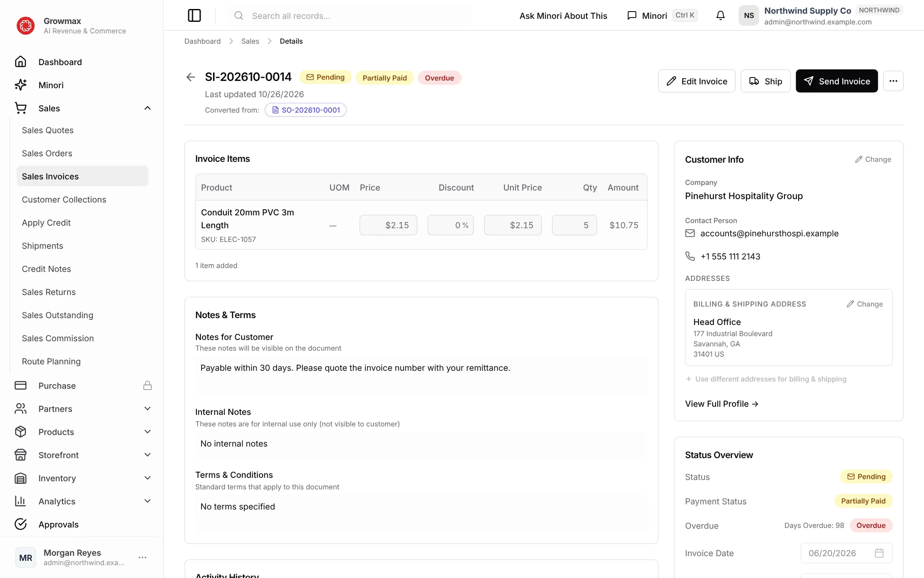Change the billing & shipping address

click(865, 304)
